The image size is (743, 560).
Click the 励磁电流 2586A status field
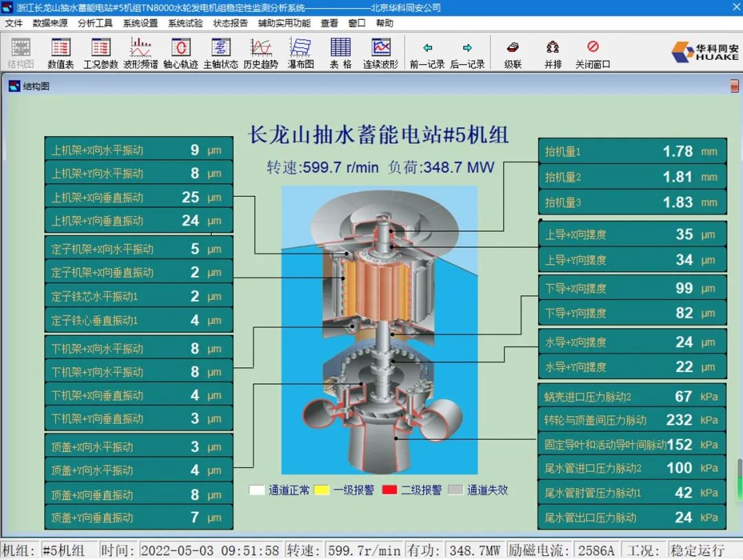pos(596,550)
